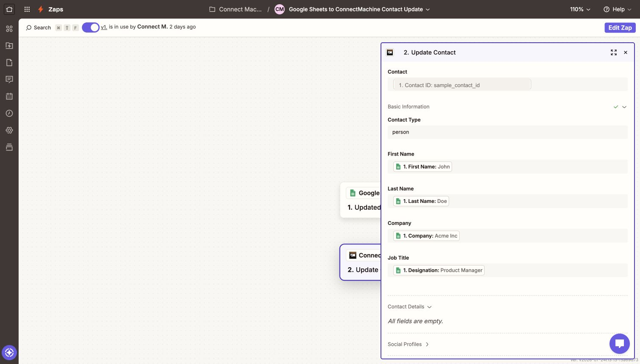Expand the Update Contact panel to fullscreen
Viewport: 640px width, 364px height.
614,52
